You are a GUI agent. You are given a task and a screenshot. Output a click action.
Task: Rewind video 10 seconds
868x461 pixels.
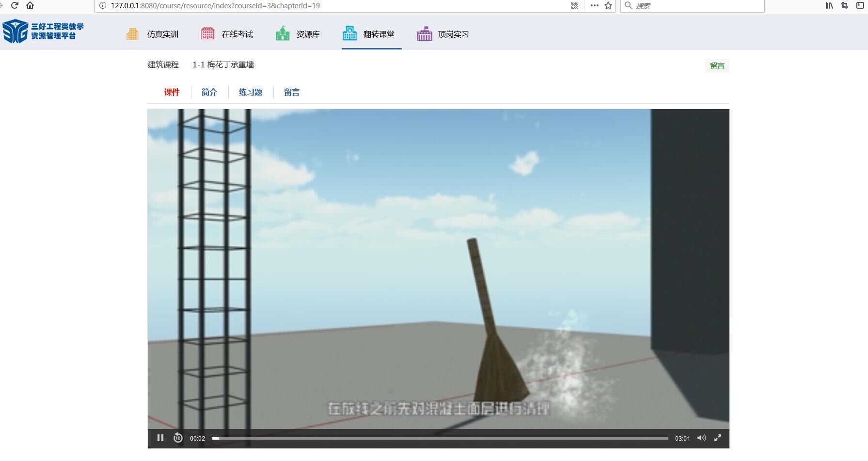click(178, 438)
